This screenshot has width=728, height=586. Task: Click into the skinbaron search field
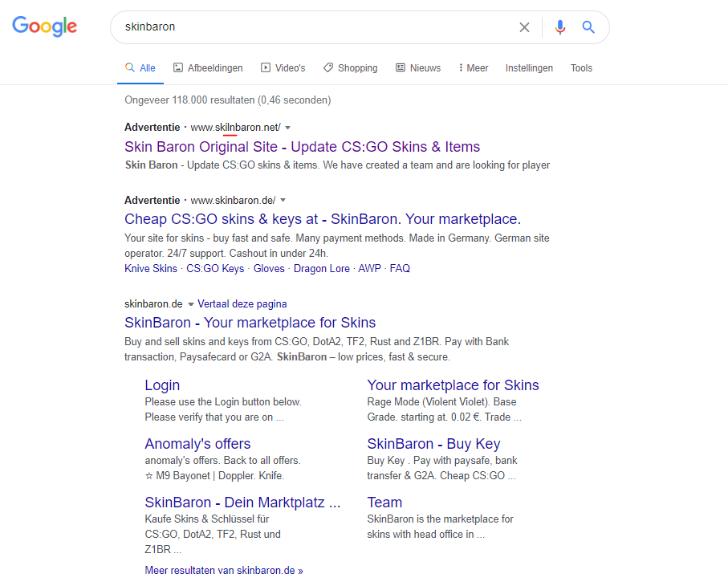point(315,27)
